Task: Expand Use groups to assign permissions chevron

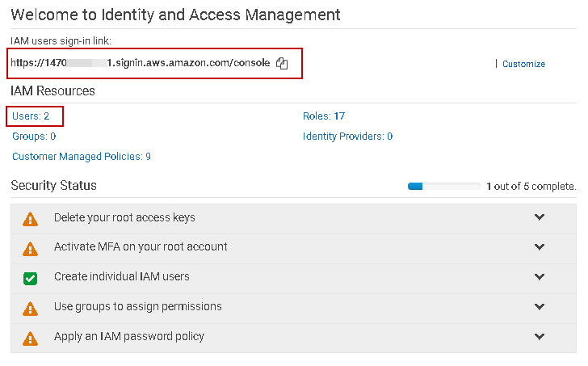Action: click(540, 307)
